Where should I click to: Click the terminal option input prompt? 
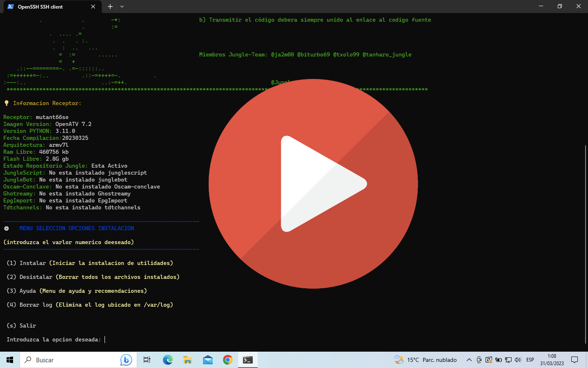(x=105, y=339)
